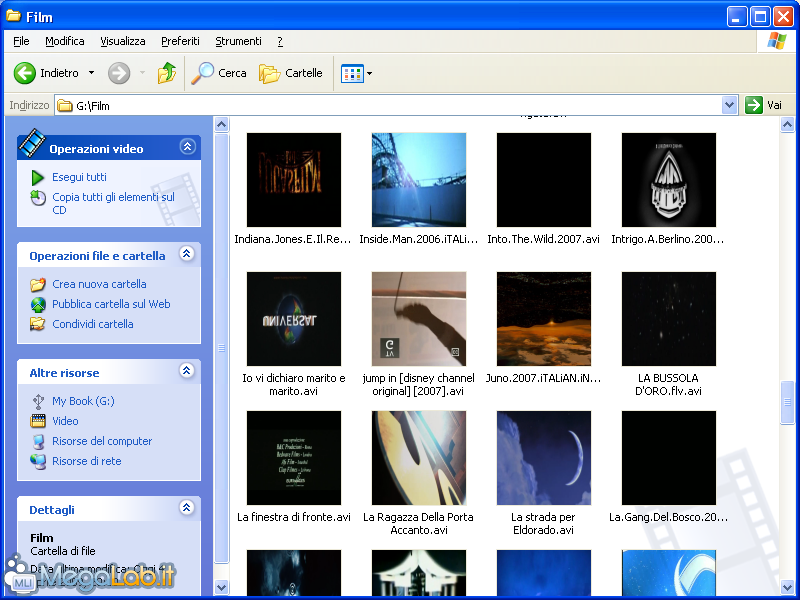Open the File menu
Viewport: 800px width, 600px height.
click(21, 41)
